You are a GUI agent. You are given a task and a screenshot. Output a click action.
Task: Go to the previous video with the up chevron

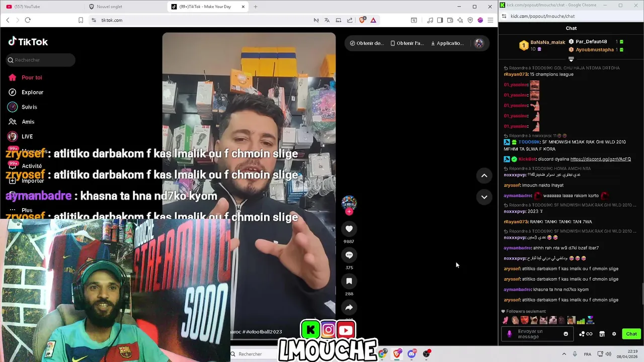484,175
